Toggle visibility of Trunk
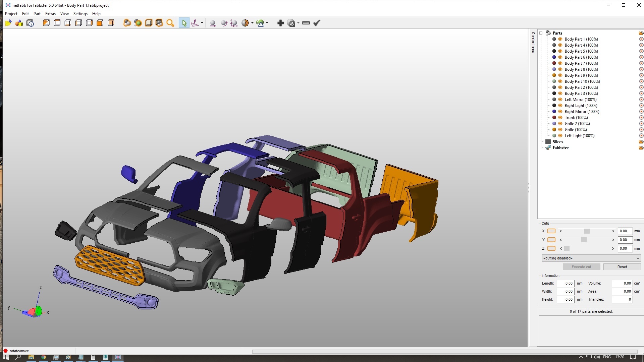Image resolution: width=644 pixels, height=362 pixels. click(560, 118)
